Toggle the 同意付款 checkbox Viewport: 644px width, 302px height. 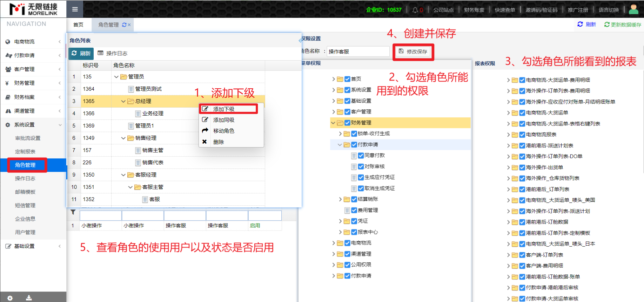(x=361, y=156)
